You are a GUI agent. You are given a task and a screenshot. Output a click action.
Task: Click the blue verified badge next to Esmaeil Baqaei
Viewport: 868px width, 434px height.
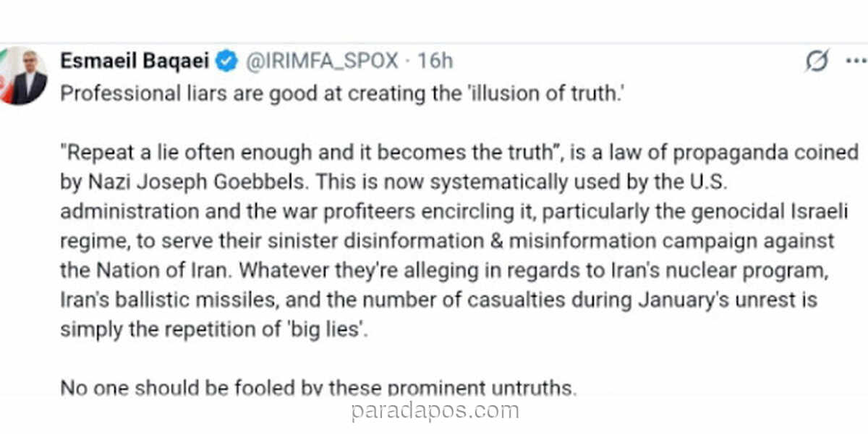coord(228,61)
